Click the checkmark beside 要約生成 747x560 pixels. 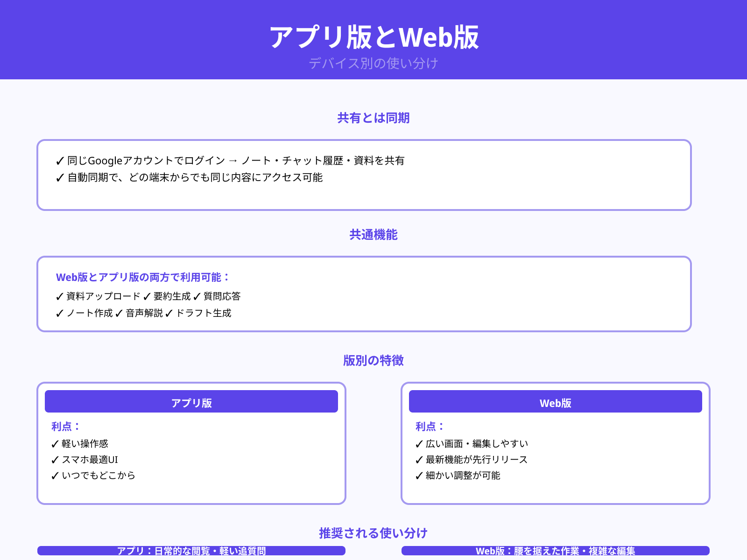click(x=147, y=296)
